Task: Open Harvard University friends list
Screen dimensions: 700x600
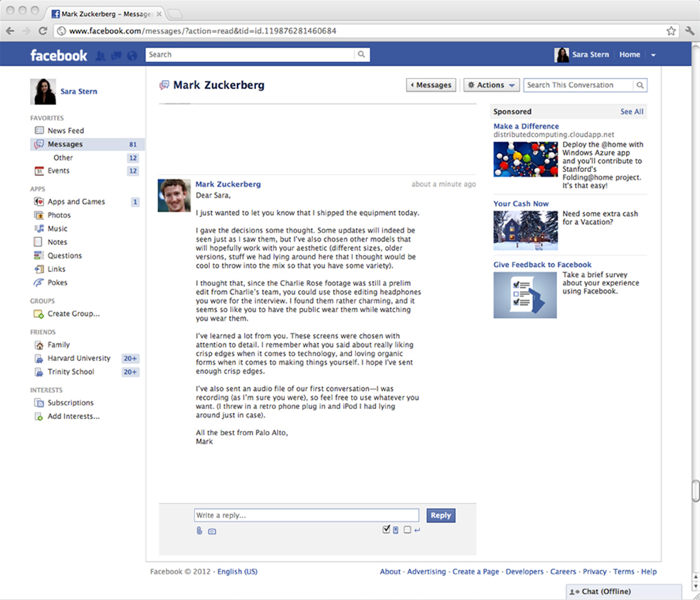Action: pos(79,358)
